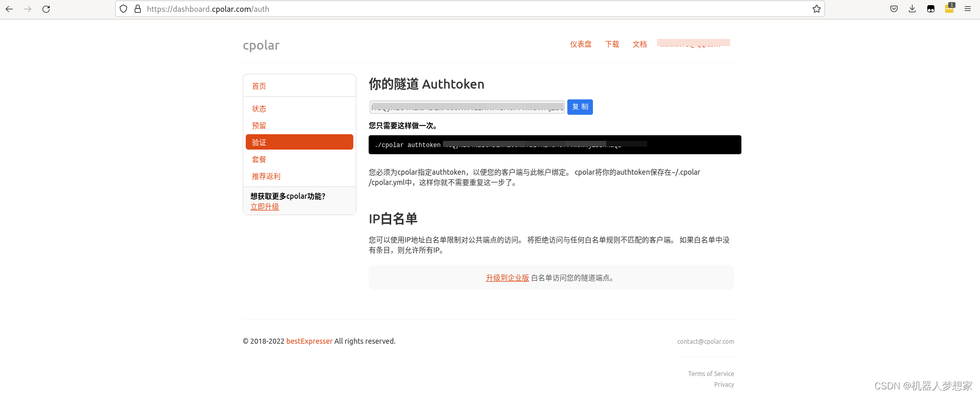Open the Privacy link
The width and height of the screenshot is (980, 396).
click(724, 385)
